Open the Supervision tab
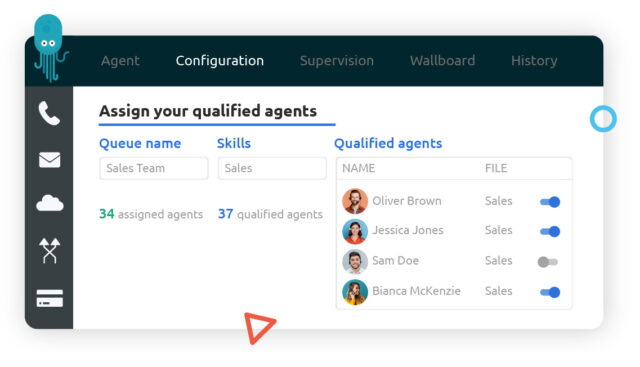The height and width of the screenshot is (367, 640). coord(337,60)
